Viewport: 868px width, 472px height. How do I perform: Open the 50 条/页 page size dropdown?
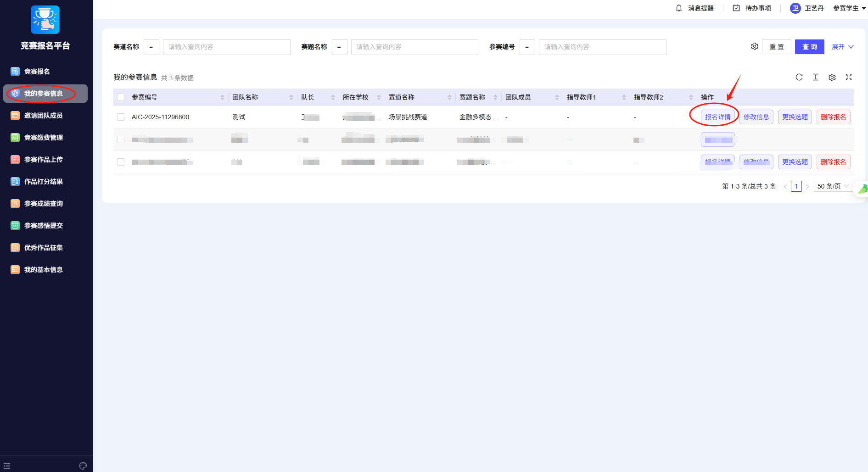833,186
